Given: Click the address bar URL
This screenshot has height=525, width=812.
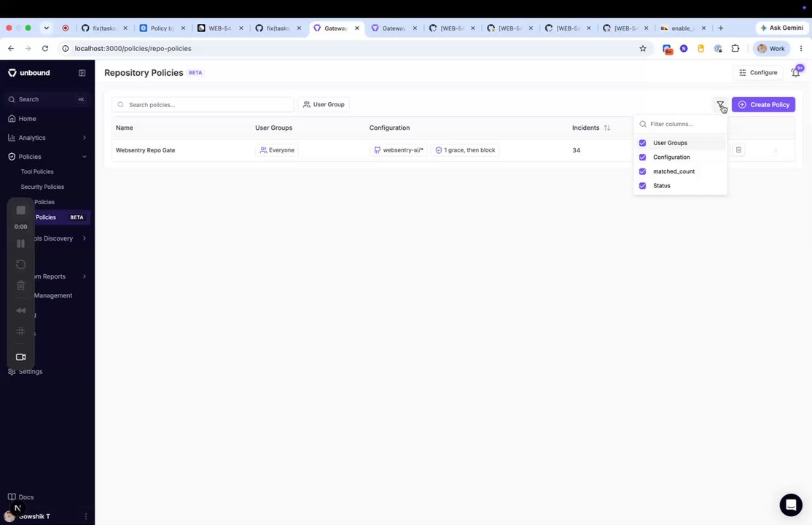Looking at the screenshot, I should [x=133, y=49].
